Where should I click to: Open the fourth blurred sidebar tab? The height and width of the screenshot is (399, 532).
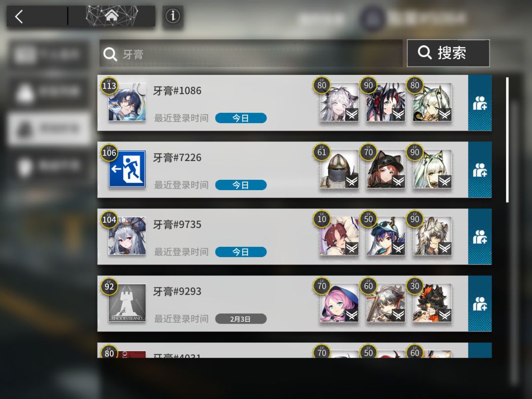tap(49, 166)
